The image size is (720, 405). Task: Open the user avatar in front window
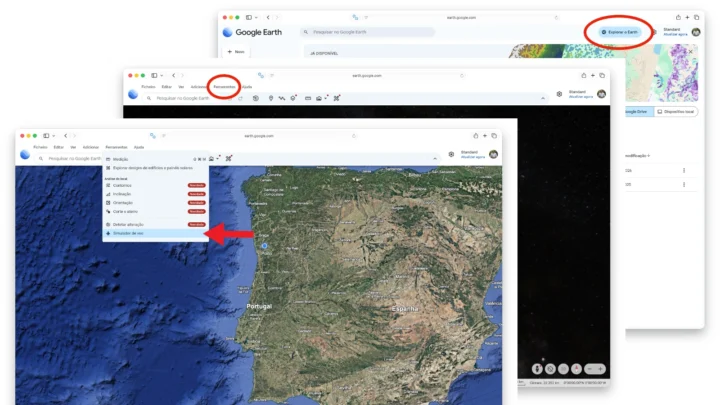coord(494,154)
